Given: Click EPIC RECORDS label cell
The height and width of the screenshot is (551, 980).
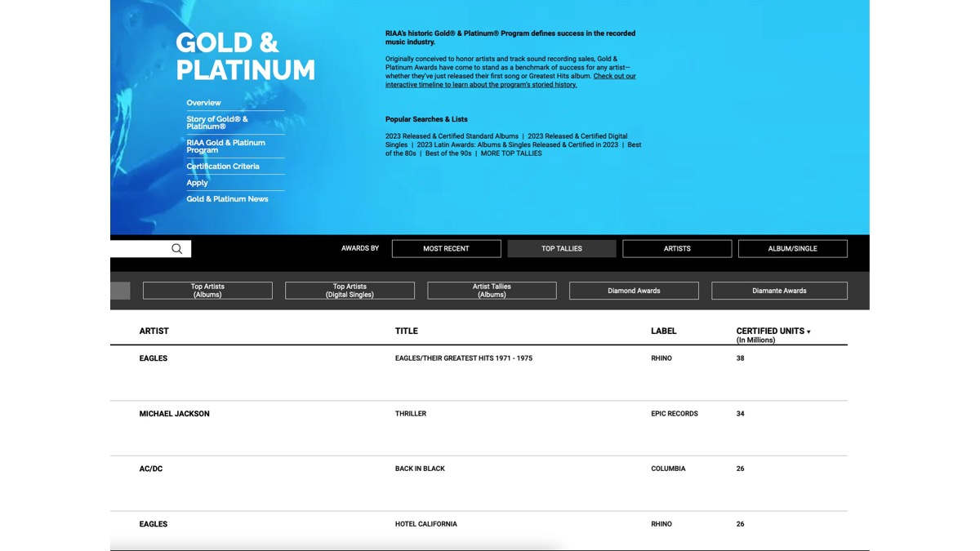Looking at the screenshot, I should click(x=675, y=414).
